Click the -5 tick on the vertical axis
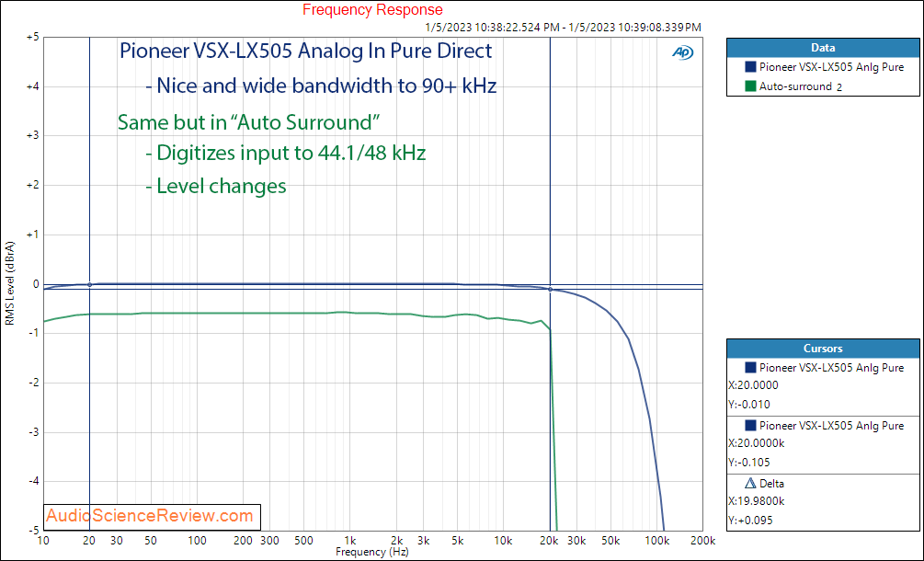The width and height of the screenshot is (924, 561). tap(32, 530)
